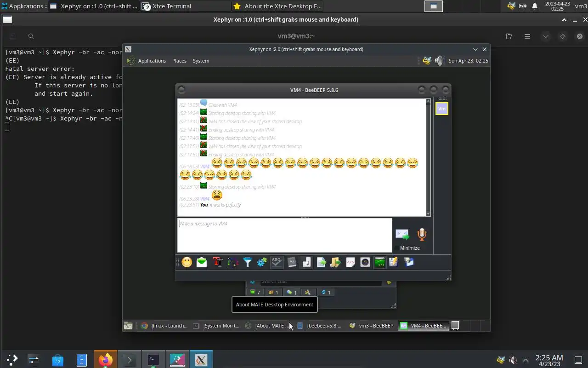Click the code snippet </> icon

point(350,262)
